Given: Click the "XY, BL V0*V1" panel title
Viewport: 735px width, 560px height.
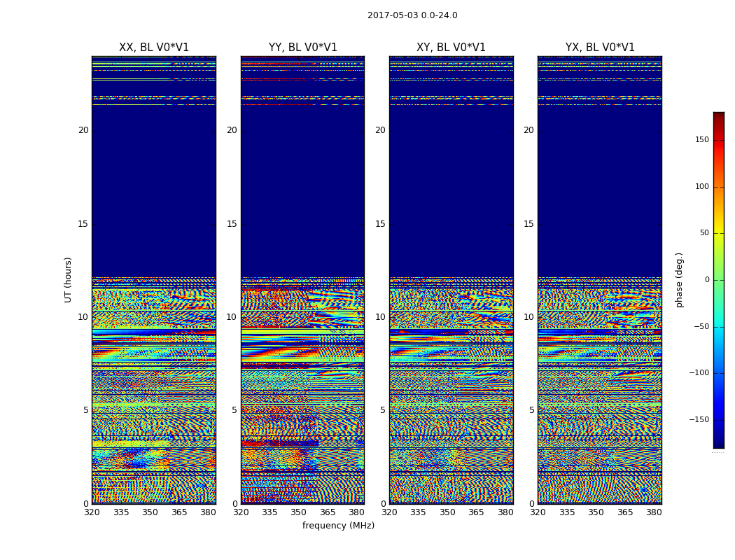Looking at the screenshot, I should (x=451, y=48).
